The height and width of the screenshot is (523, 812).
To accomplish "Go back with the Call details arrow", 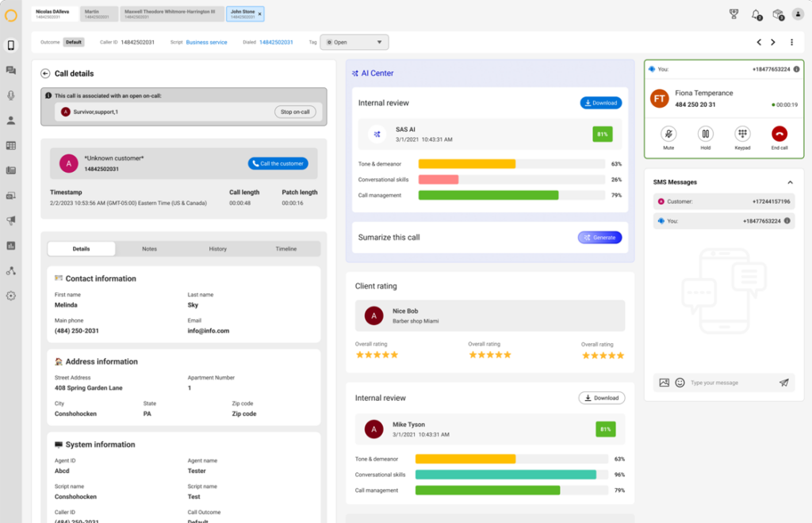I will click(x=45, y=74).
